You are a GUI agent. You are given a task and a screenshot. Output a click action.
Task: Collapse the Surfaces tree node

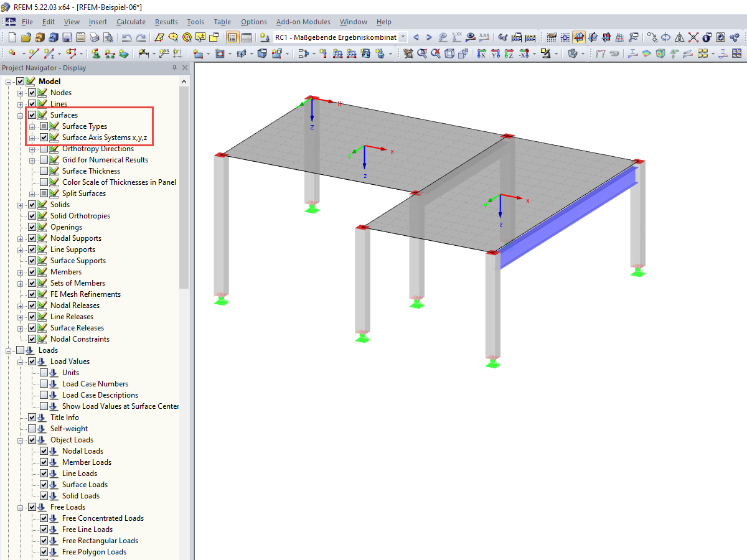coord(21,115)
